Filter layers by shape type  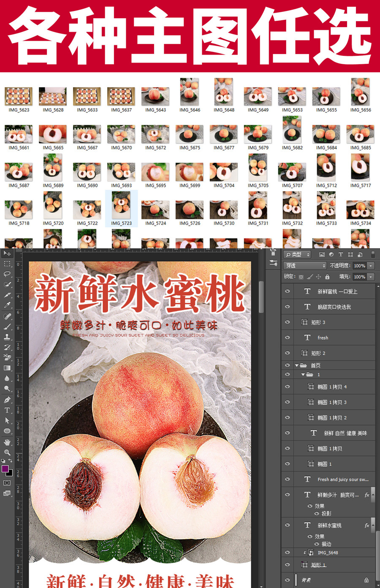coord(350,254)
